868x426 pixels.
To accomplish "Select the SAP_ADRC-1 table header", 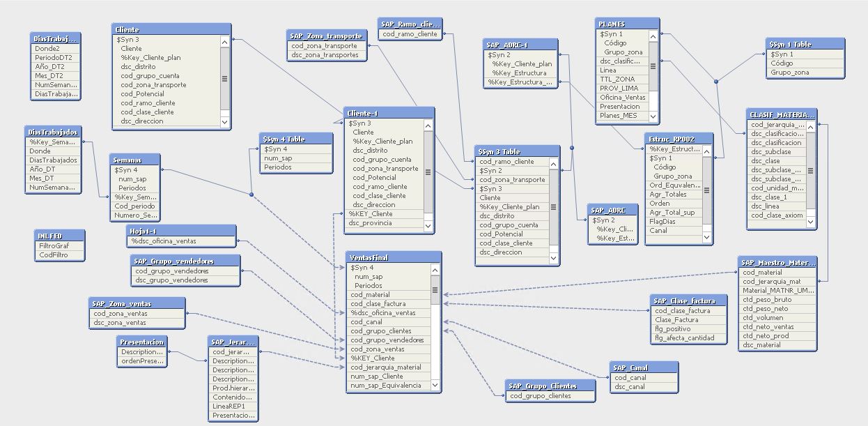I will tap(521, 45).
